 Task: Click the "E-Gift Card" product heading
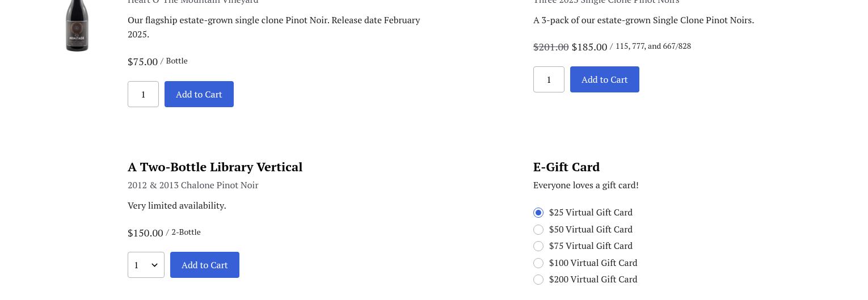(566, 167)
